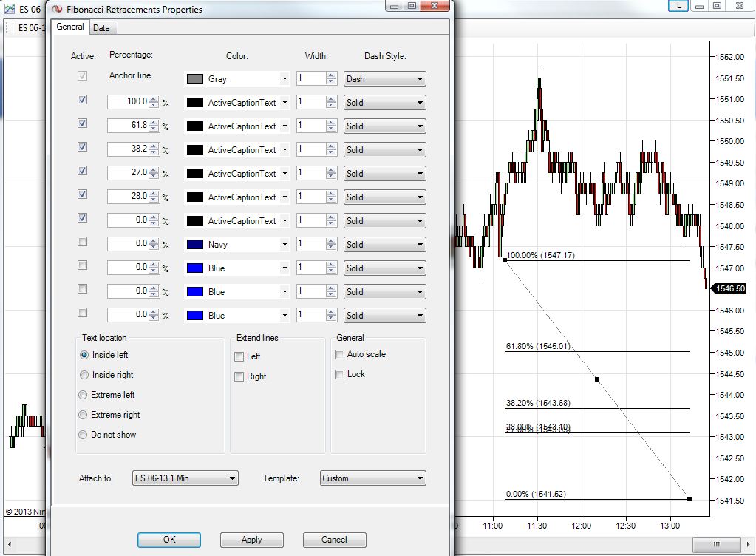Click the 100.00% (1547.17) level label on chart
The height and width of the screenshot is (556, 756).
pyautogui.click(x=540, y=255)
